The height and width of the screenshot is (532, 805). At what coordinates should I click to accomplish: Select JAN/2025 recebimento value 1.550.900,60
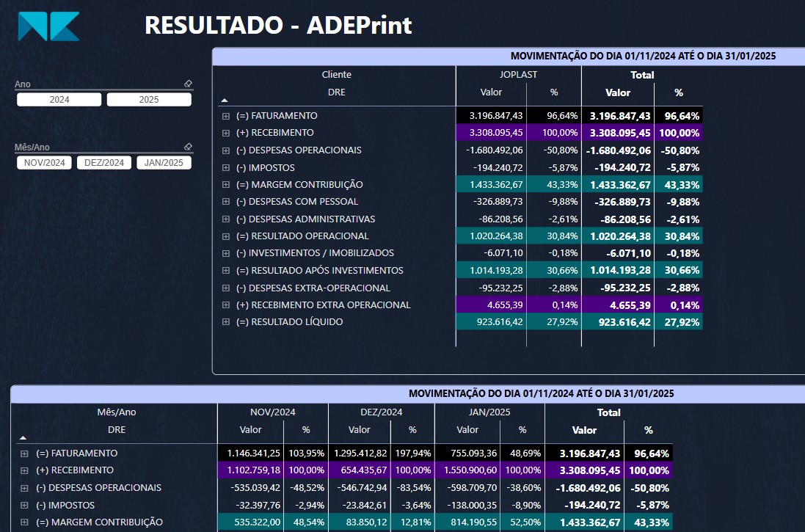(470, 470)
